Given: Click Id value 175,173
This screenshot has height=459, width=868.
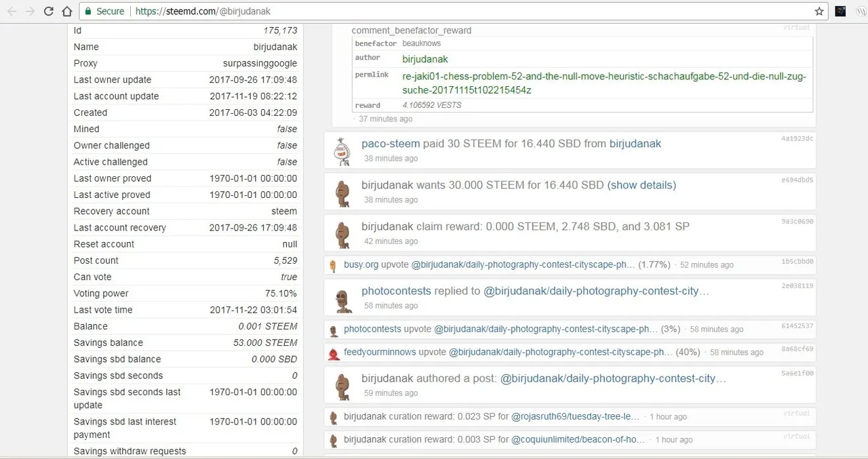Looking at the screenshot, I should 280,31.
